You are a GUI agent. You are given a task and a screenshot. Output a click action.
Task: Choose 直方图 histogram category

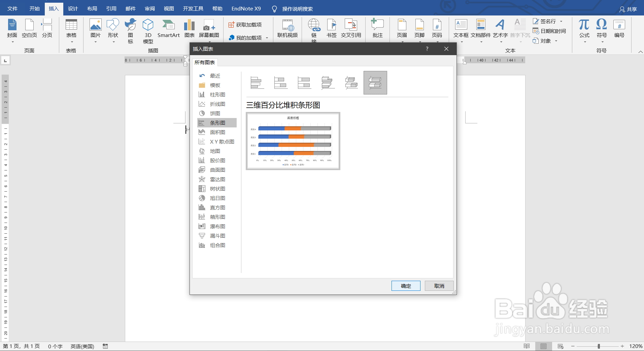click(217, 207)
